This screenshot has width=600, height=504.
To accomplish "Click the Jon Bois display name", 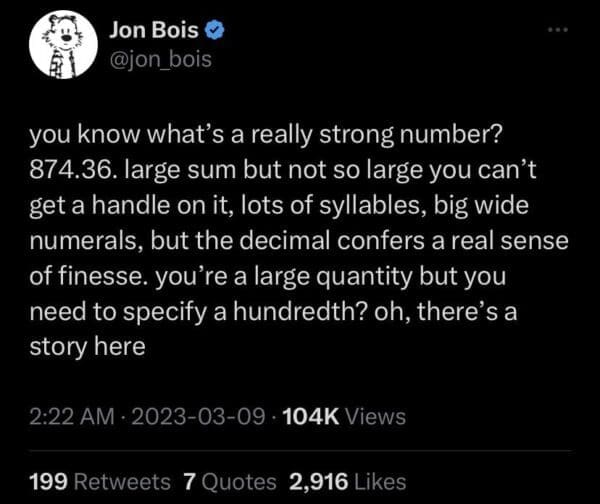I will coord(154,31).
